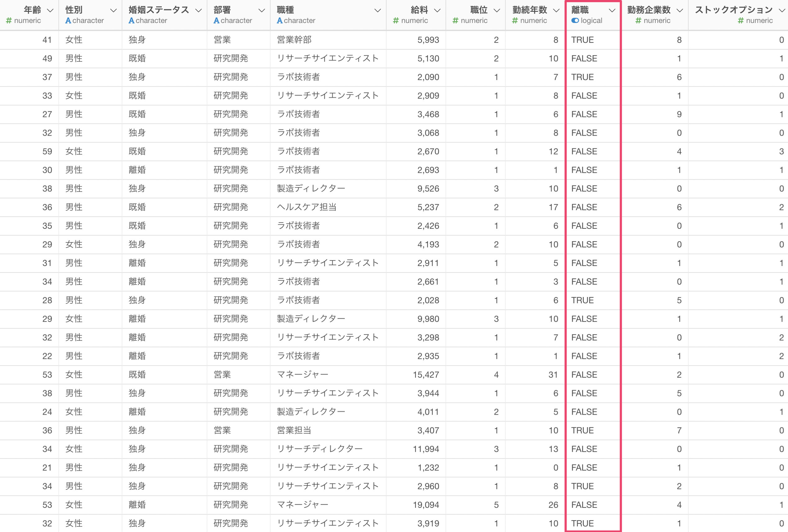Screen dimensions: 788x532
Task: Open the 部署 column dropdown menu
Action: pyautogui.click(x=262, y=11)
